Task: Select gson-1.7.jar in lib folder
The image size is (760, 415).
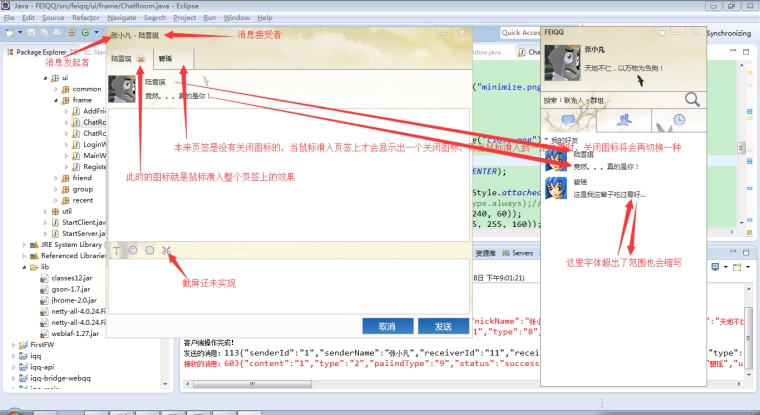Action: 71,289
